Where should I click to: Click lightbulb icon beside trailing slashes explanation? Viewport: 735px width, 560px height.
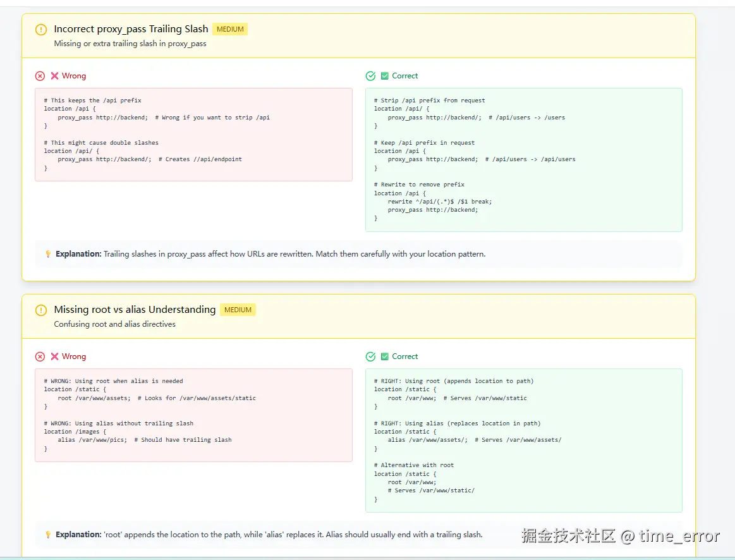tap(48, 254)
